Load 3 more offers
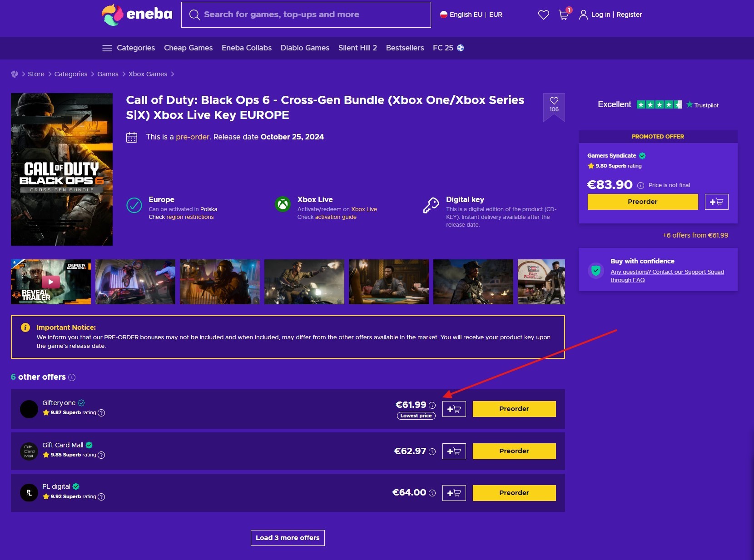 coord(288,538)
